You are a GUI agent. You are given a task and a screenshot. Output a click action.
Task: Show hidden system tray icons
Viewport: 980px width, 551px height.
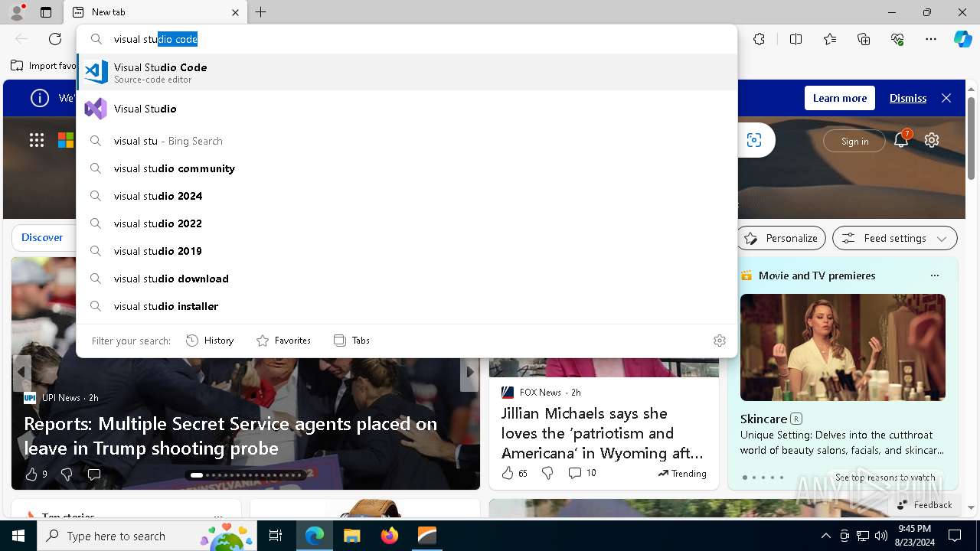[x=825, y=536]
